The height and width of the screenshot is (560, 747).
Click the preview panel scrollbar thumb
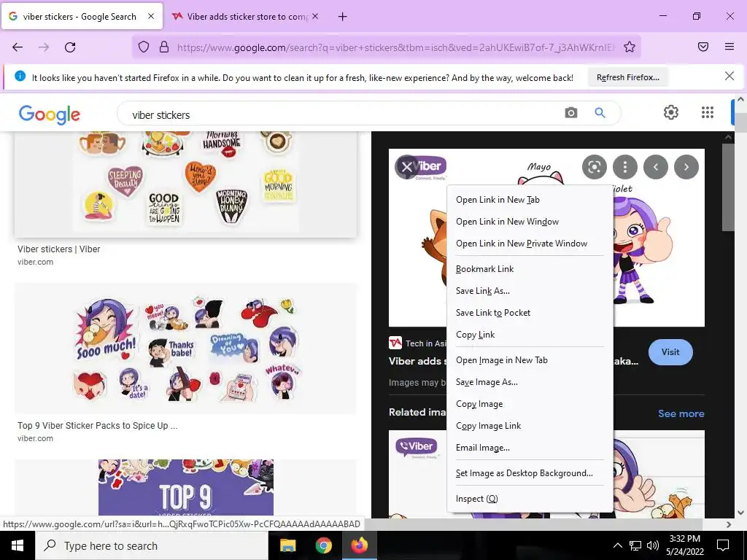pyautogui.click(x=728, y=187)
